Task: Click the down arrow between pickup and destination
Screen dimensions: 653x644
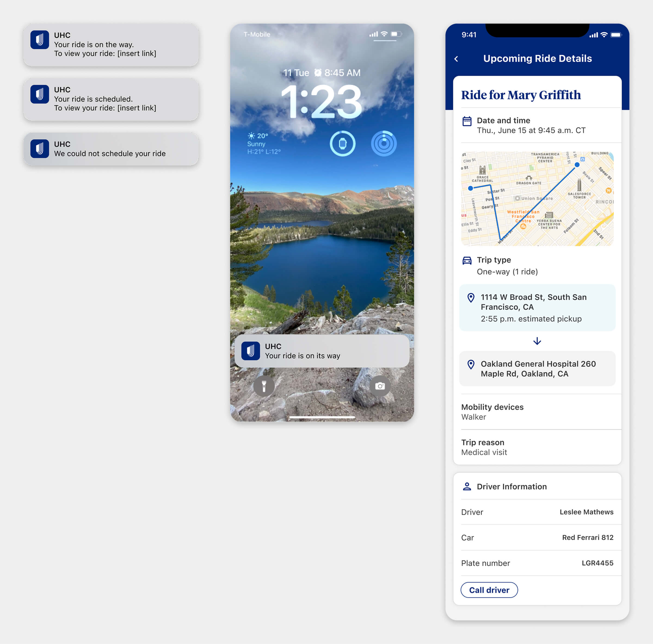Action: point(537,341)
